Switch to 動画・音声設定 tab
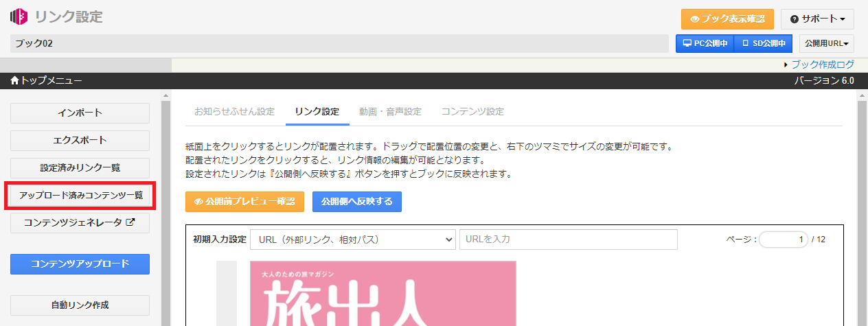 pos(390,112)
